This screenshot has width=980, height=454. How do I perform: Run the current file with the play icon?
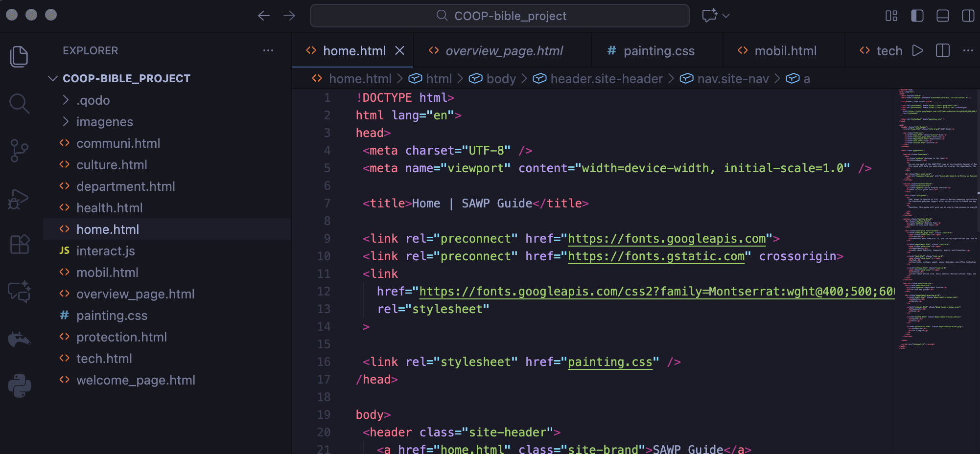coord(918,50)
